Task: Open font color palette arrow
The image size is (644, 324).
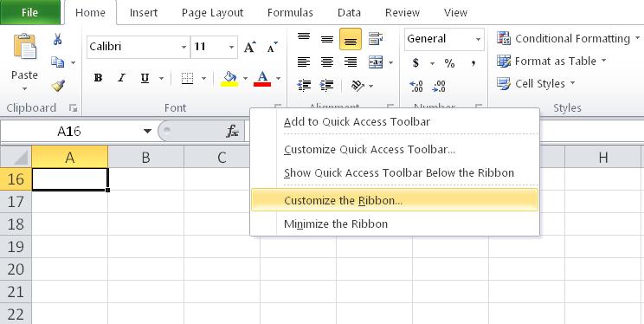Action: (278, 78)
